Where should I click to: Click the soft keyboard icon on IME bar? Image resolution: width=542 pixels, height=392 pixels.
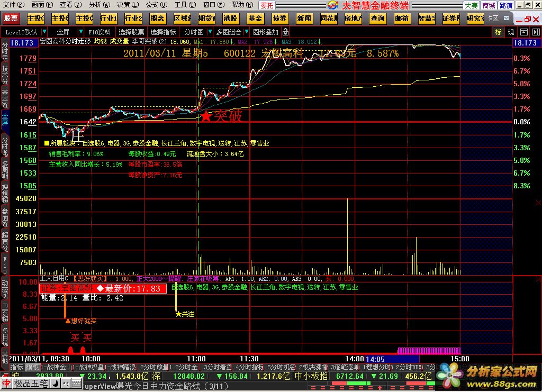point(77,383)
